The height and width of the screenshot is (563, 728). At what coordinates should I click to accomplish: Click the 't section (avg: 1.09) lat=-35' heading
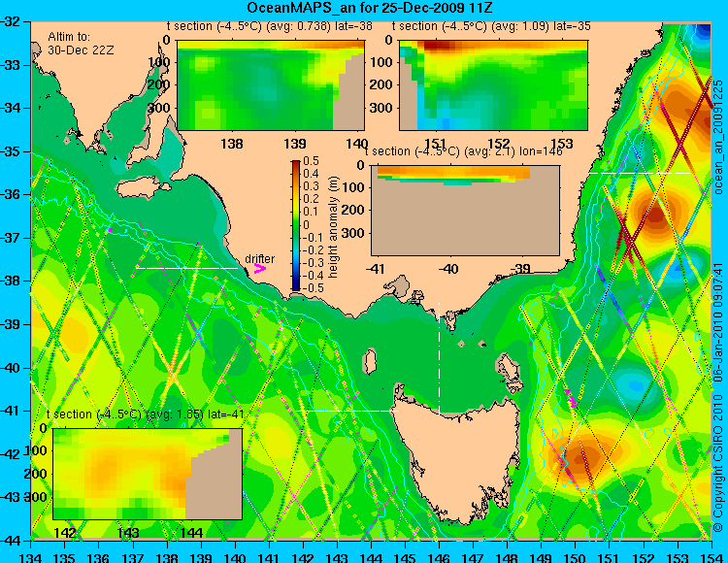pyautogui.click(x=491, y=26)
